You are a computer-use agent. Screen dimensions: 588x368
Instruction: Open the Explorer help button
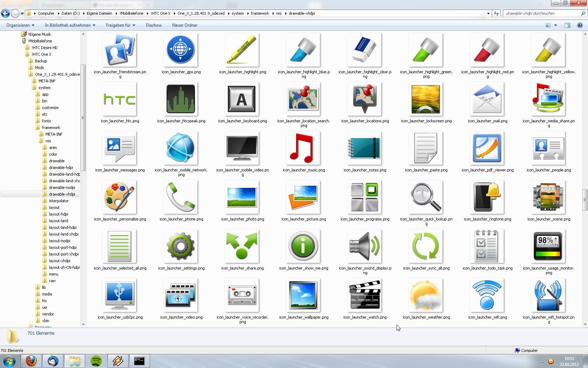(580, 25)
